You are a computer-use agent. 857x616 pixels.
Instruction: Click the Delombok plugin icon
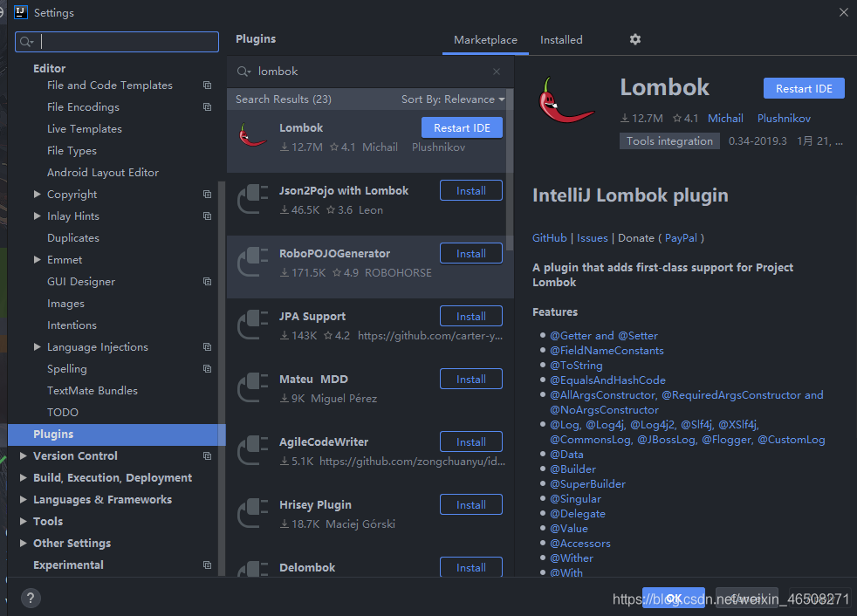(x=253, y=569)
